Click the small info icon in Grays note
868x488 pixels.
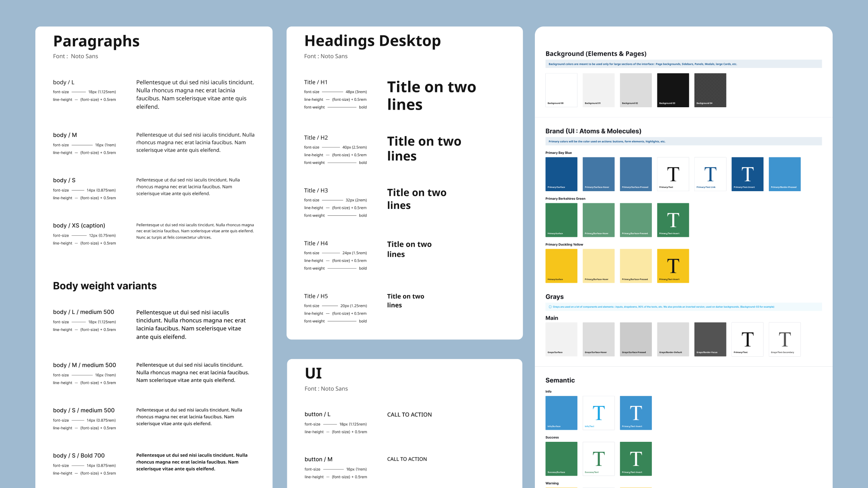pos(550,307)
